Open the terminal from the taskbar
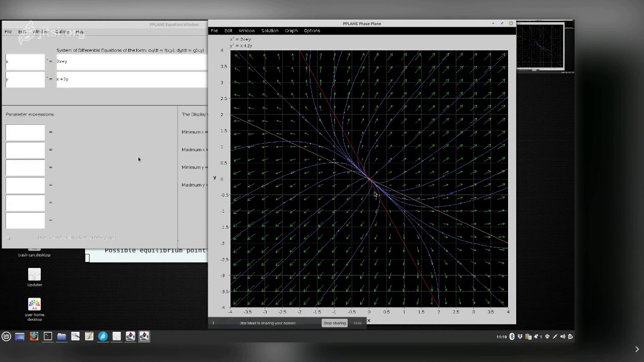Screen dimensions: 644x362 [48, 336]
